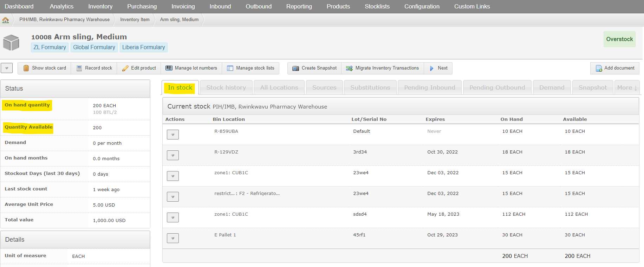The image size is (644, 267).
Task: Open the Inbound menu
Action: pos(220,6)
